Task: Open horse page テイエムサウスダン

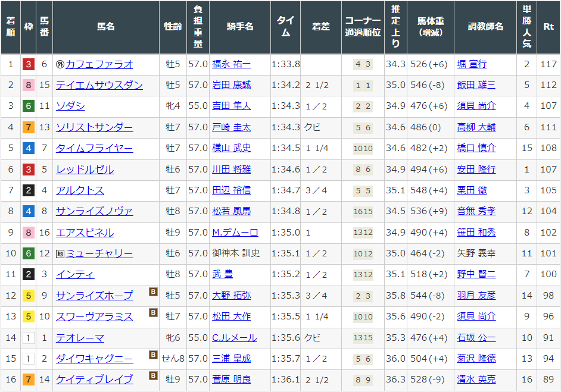Action: point(99,86)
